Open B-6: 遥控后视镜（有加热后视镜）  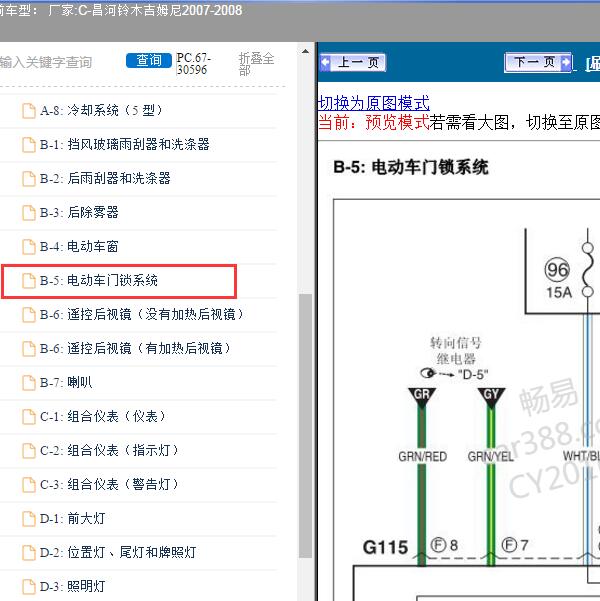(138, 349)
